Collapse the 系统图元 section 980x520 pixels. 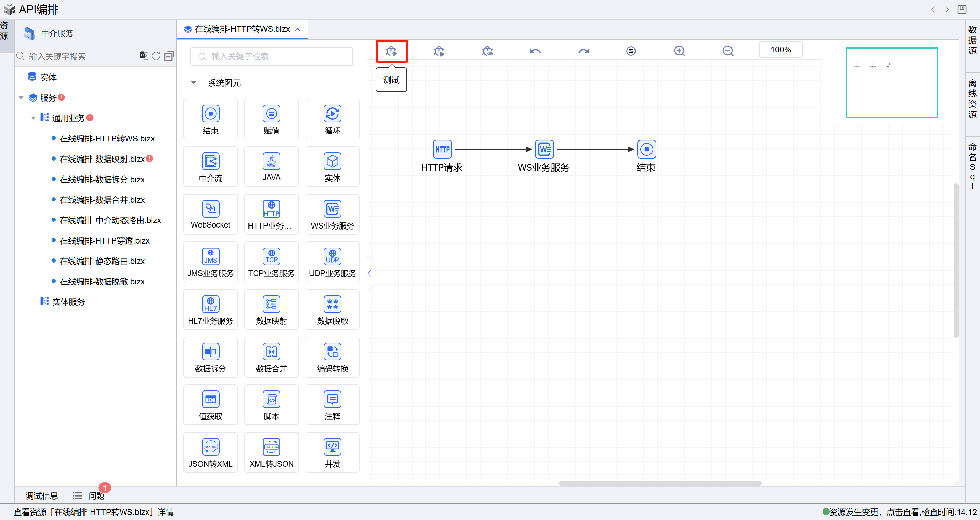click(x=194, y=83)
